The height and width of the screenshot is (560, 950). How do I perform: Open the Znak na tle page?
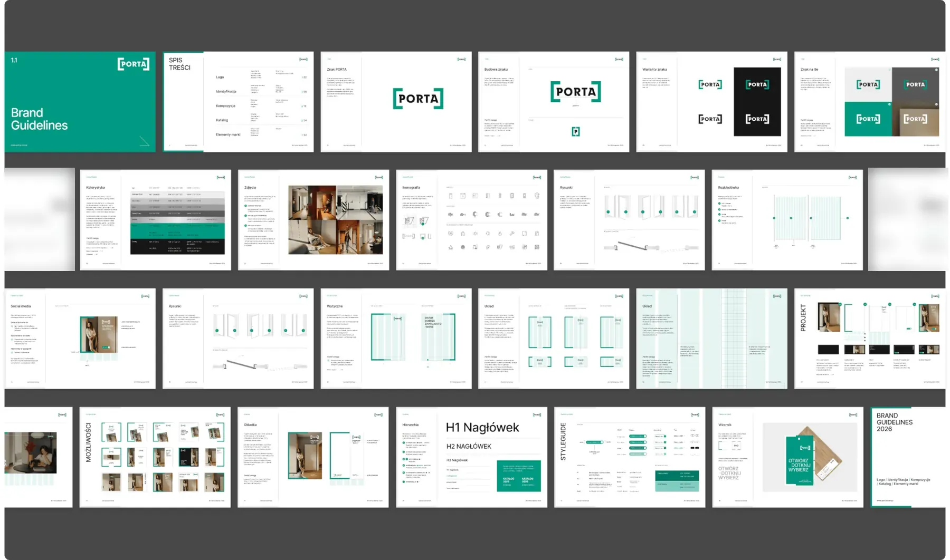pos(870,102)
